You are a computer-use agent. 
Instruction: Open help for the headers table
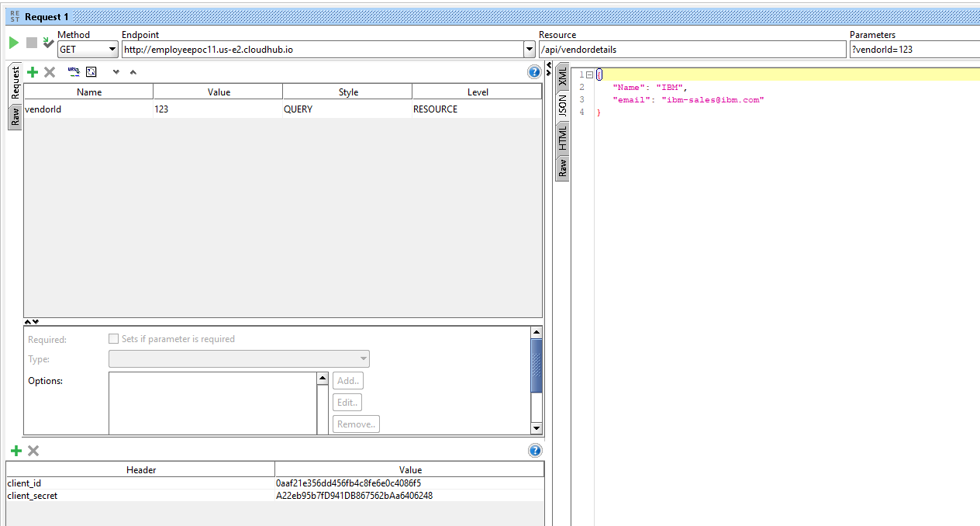click(x=534, y=451)
